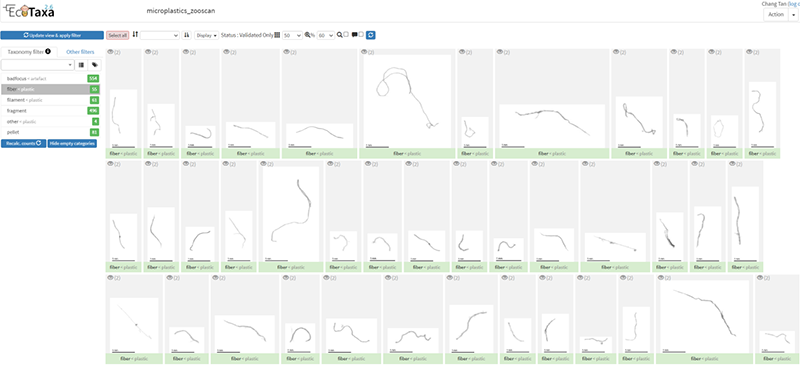Click the blue refresh icon in toolbar

point(371,35)
